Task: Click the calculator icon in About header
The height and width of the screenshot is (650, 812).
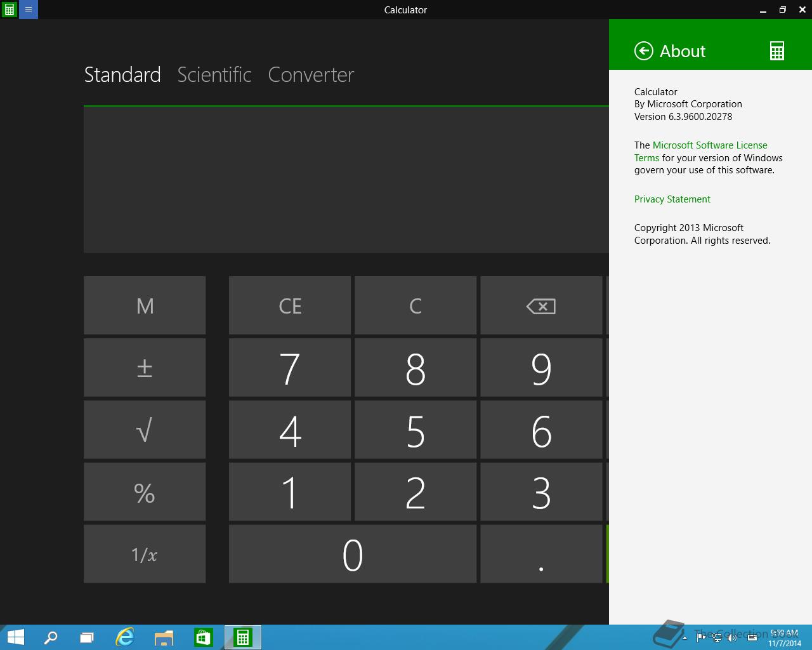Action: tap(777, 51)
